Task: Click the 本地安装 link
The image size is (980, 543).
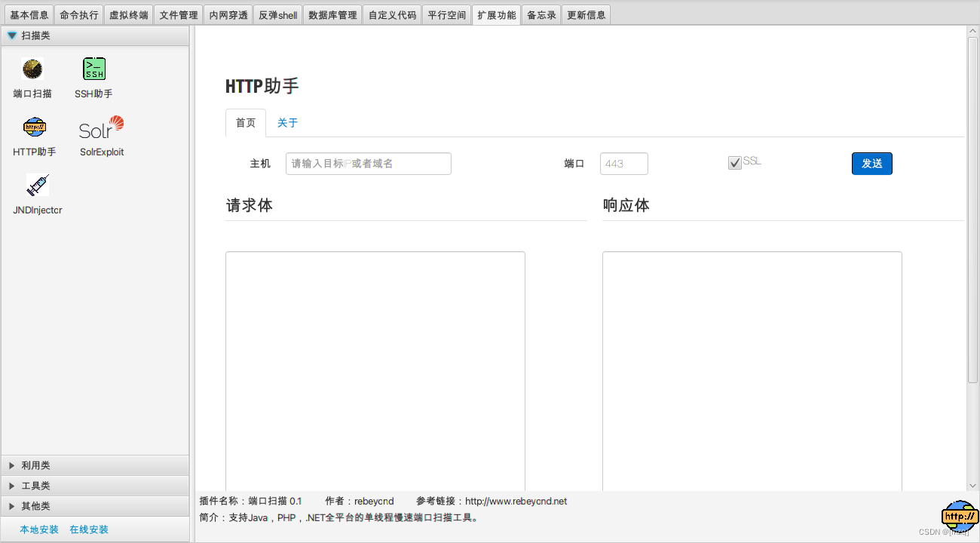Action: point(39,529)
